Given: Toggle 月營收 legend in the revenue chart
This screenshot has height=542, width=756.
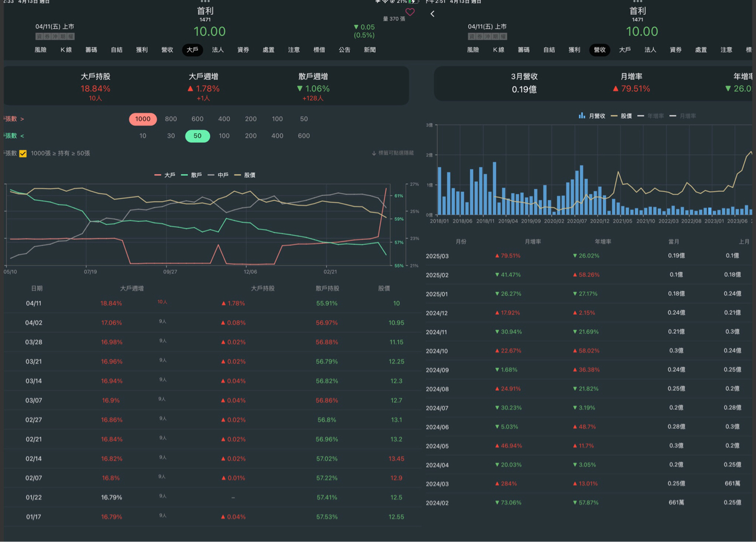Looking at the screenshot, I should 592,116.
